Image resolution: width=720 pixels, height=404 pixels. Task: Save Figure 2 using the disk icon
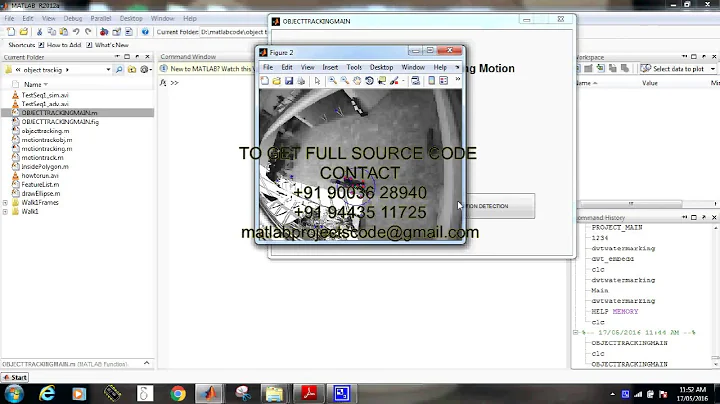[289, 81]
